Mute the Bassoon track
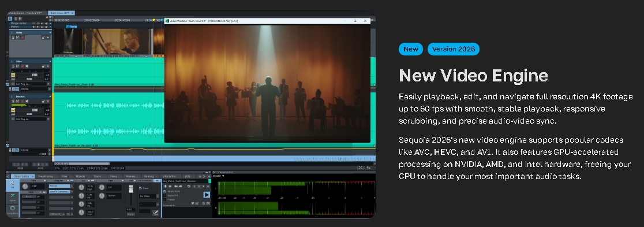The width and height of the screenshot is (644, 227). pyautogui.click(x=18, y=101)
